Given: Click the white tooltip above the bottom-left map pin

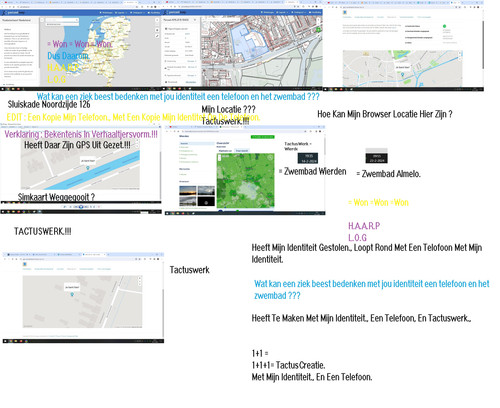Looking at the screenshot, I should [x=72, y=287].
